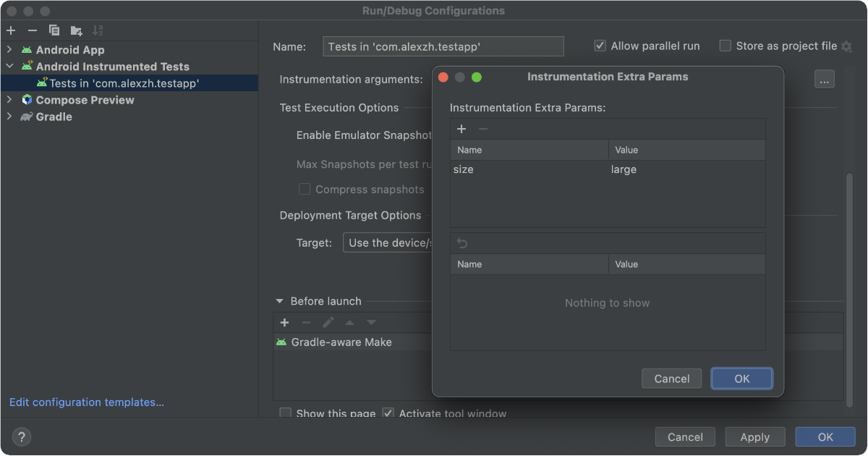Enable Store as project file
The width and height of the screenshot is (868, 456).
[x=725, y=46]
